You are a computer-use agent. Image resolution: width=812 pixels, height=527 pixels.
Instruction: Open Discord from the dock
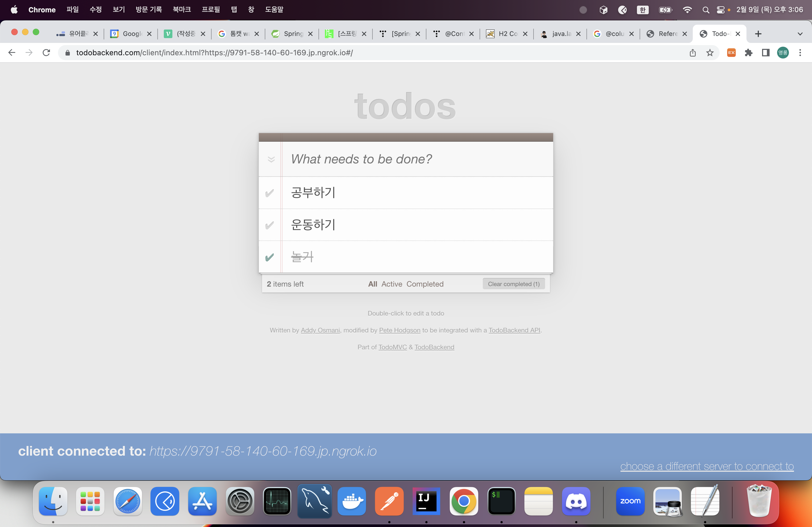576,501
